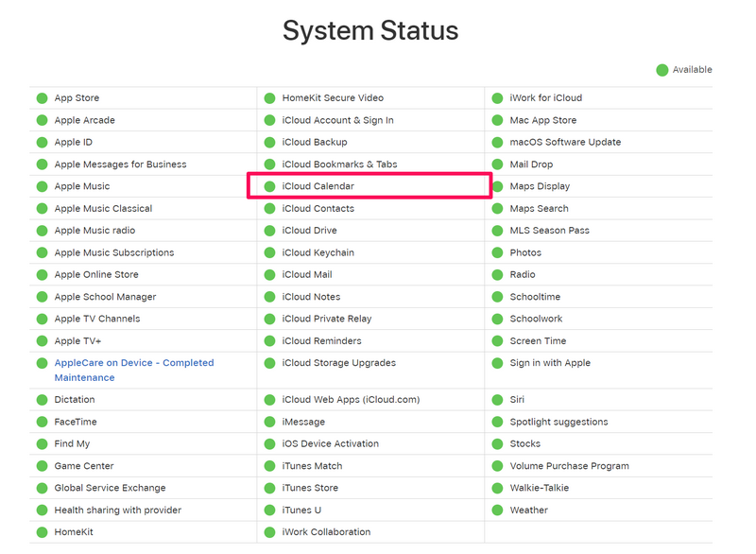Click the green dot beside iMessage
The width and height of the screenshot is (756, 554).
tap(269, 422)
